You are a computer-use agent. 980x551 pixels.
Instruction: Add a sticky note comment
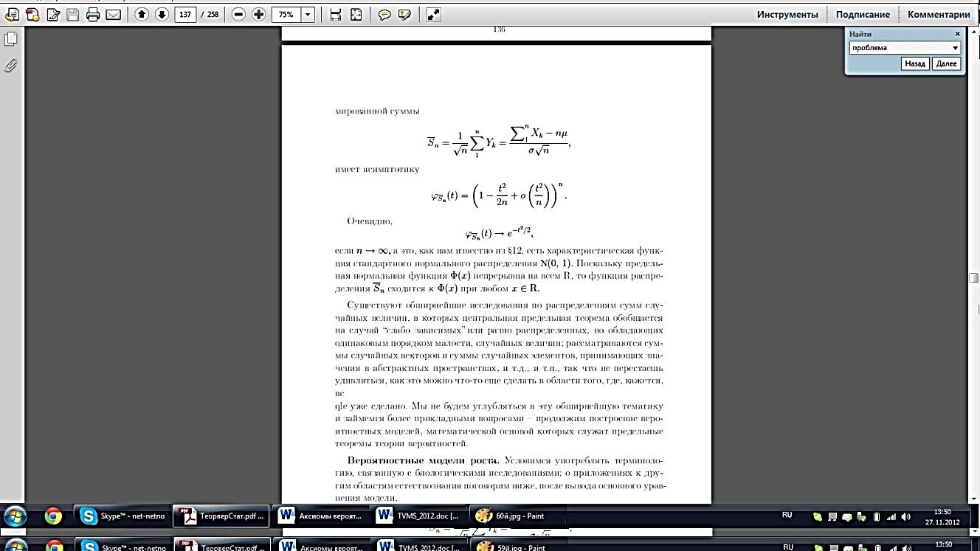(x=384, y=14)
